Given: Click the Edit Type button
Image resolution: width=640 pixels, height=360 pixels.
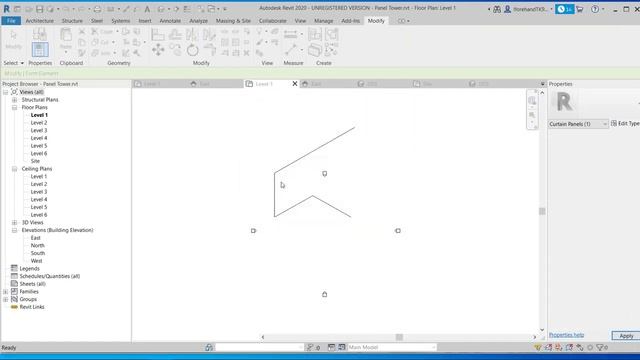Looking at the screenshot, I should (625, 123).
